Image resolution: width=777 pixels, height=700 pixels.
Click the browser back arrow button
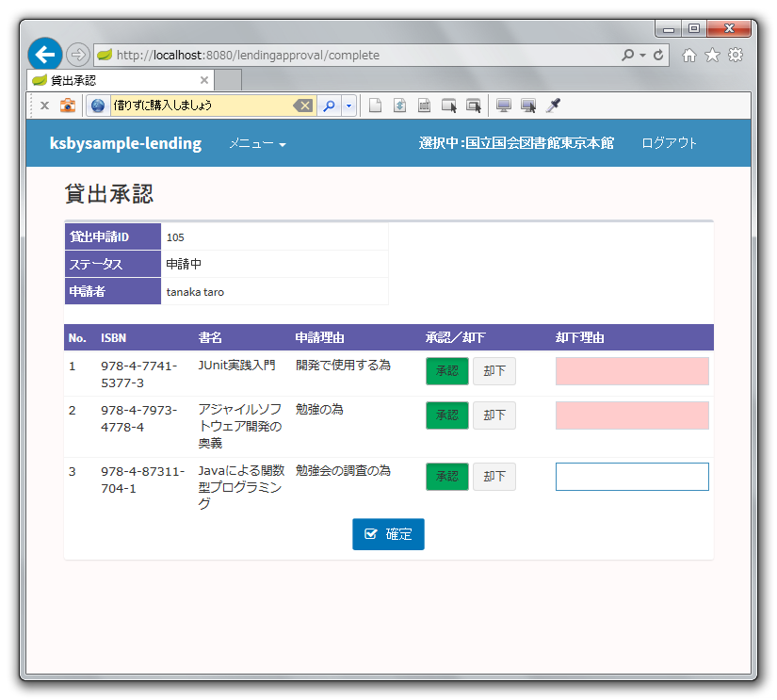tap(44, 54)
